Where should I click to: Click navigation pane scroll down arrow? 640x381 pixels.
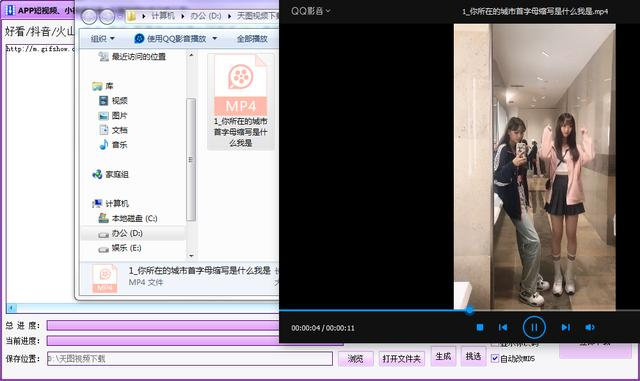pos(191,256)
